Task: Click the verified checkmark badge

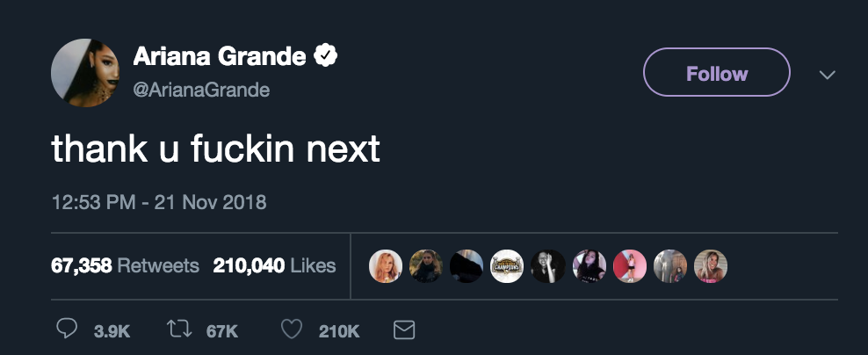Action: (x=327, y=57)
